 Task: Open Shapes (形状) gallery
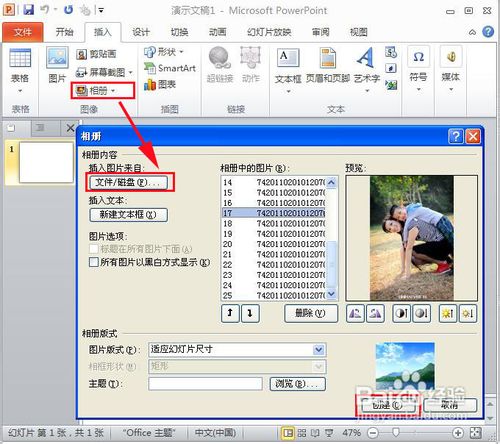coord(164,52)
